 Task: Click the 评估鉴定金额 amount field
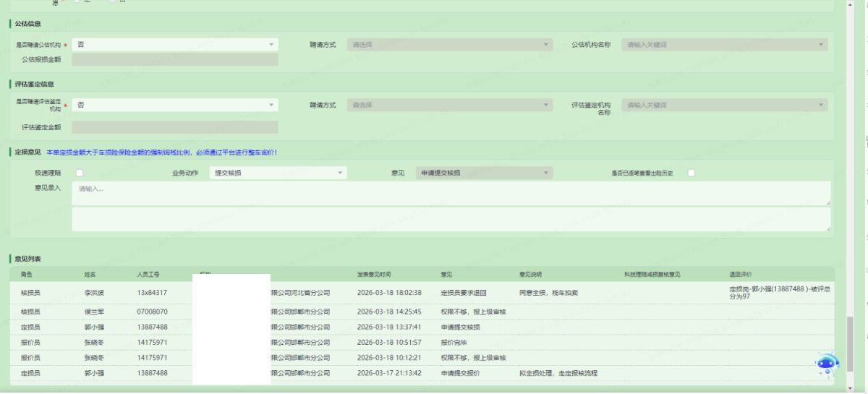(174, 127)
